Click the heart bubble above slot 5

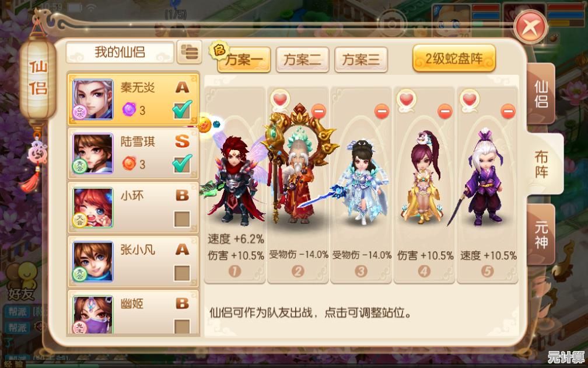coord(470,100)
